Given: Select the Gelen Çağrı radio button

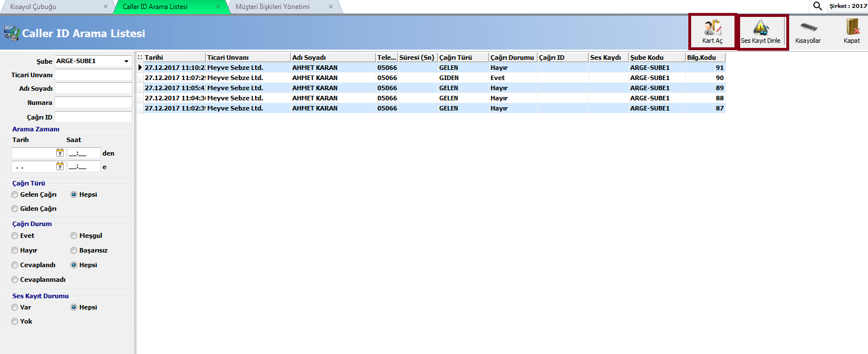Looking at the screenshot, I should click(x=15, y=194).
